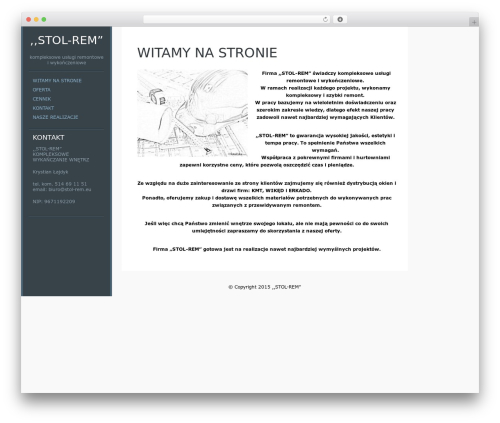Click the KONTAKT sidebar heading
Screen dimensions: 500x423
[x=48, y=137]
